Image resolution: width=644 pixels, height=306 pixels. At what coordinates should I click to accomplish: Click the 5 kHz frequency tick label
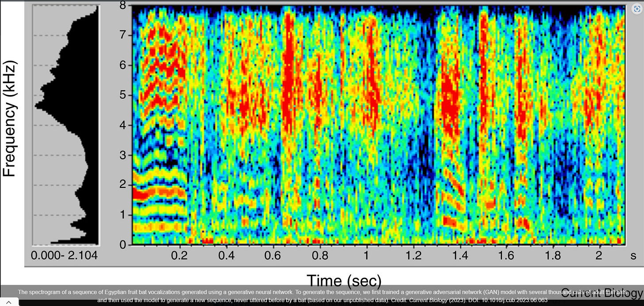[x=123, y=95]
